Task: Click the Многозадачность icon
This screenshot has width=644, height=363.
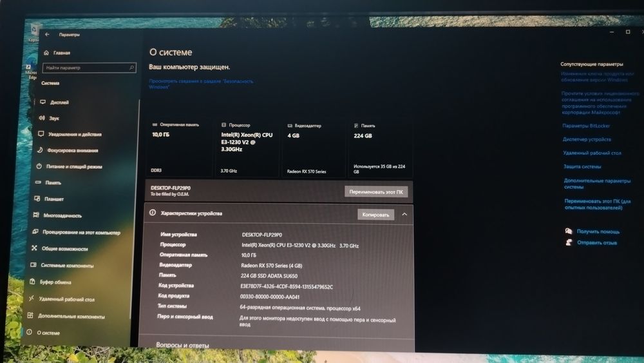Action: (x=36, y=215)
